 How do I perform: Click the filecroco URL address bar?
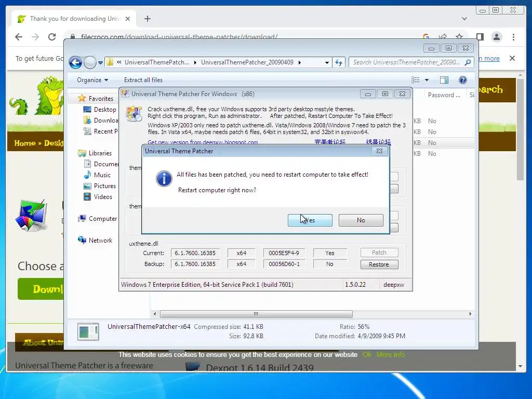[x=179, y=37]
